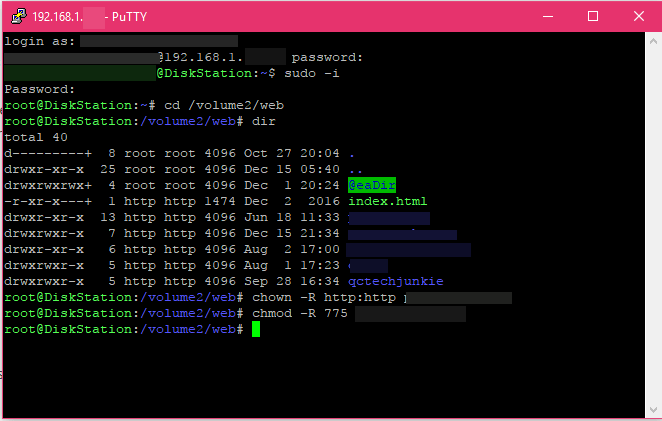Click the 'dir' command text
The height and width of the screenshot is (421, 662).
[x=264, y=122]
